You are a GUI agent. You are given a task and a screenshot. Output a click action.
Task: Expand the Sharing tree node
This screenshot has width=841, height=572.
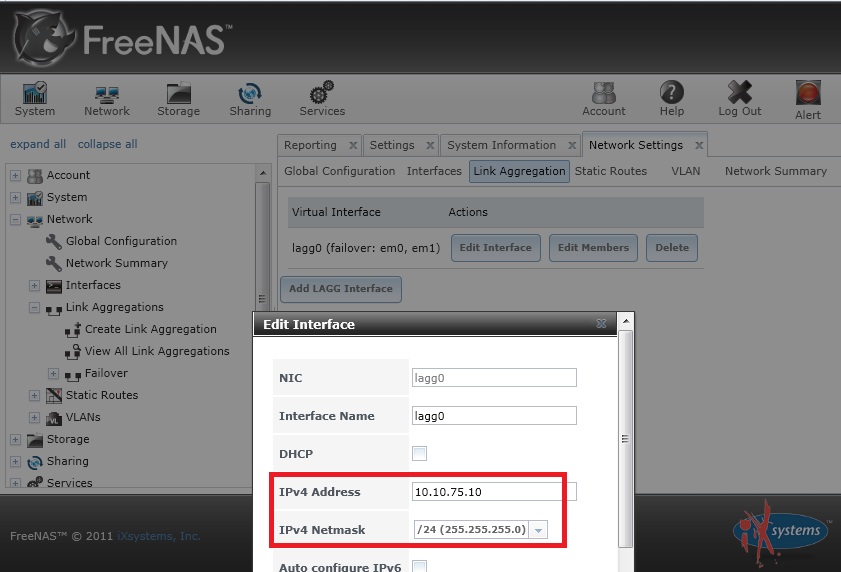coord(15,461)
